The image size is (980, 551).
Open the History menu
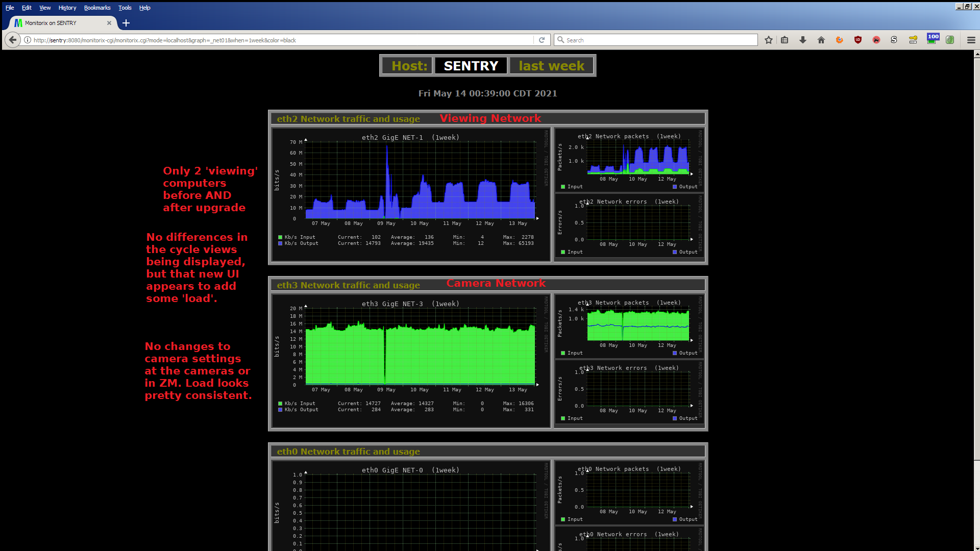[67, 8]
